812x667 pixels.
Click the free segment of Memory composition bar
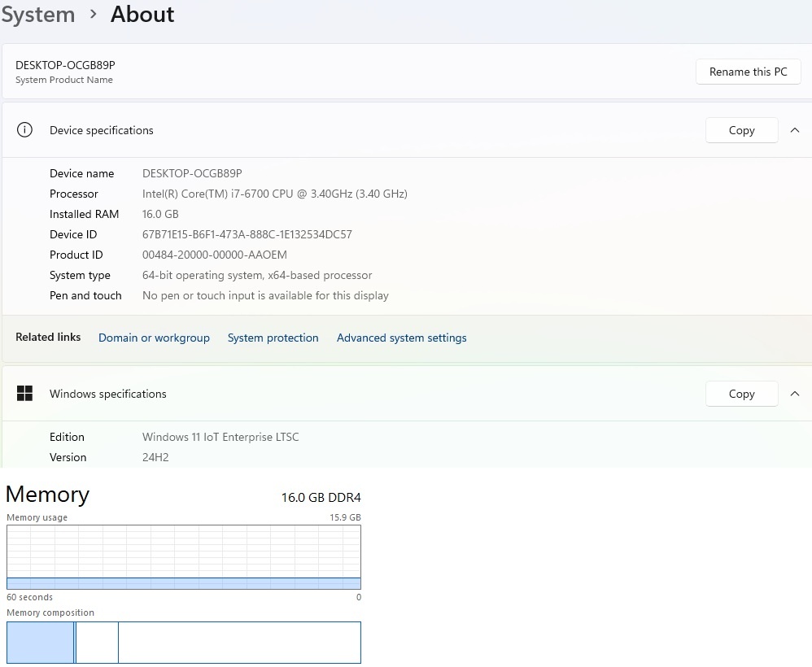point(239,642)
